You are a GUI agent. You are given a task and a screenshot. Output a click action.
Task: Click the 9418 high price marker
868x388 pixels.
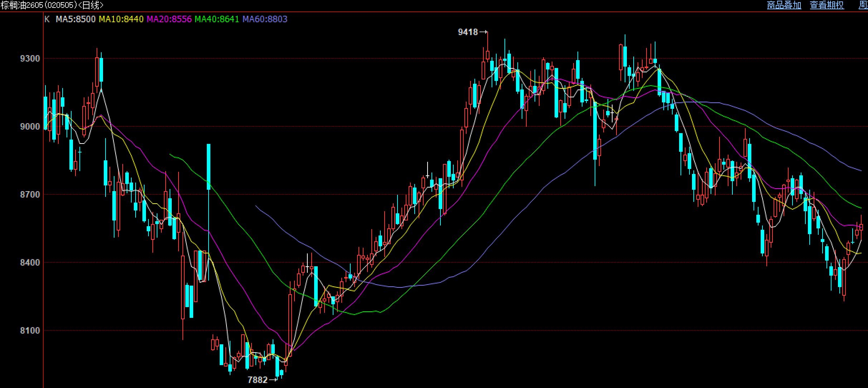click(468, 32)
